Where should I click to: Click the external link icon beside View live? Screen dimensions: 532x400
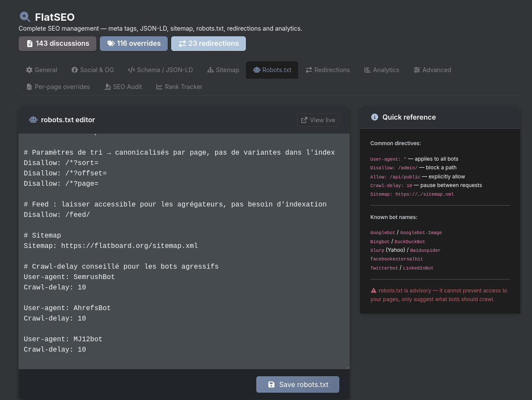304,120
